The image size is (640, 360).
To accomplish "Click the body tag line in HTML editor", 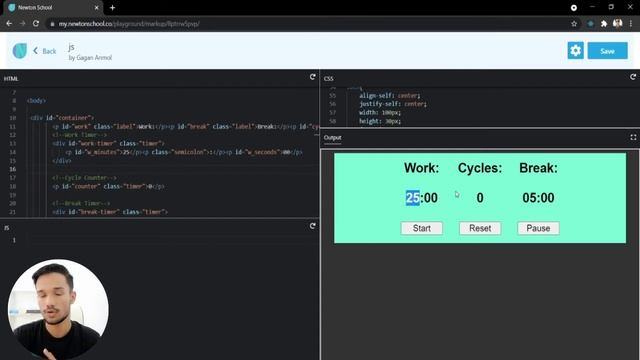I will [36, 100].
